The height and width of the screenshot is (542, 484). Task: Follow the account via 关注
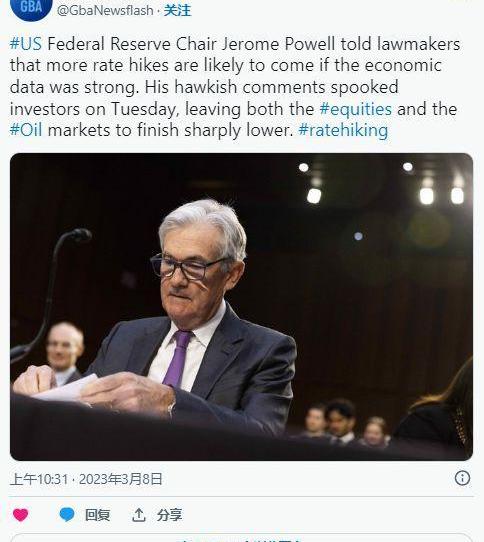(x=177, y=10)
